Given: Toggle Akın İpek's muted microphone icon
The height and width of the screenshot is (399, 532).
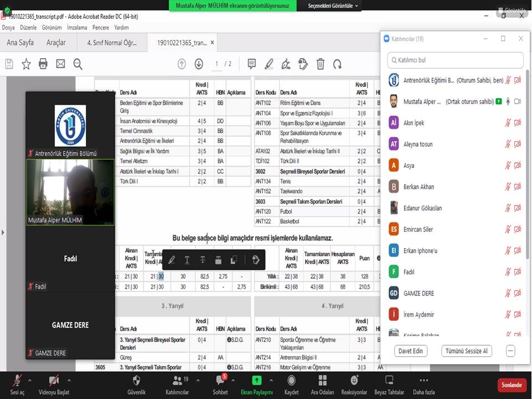Looking at the screenshot, I should tap(507, 123).
